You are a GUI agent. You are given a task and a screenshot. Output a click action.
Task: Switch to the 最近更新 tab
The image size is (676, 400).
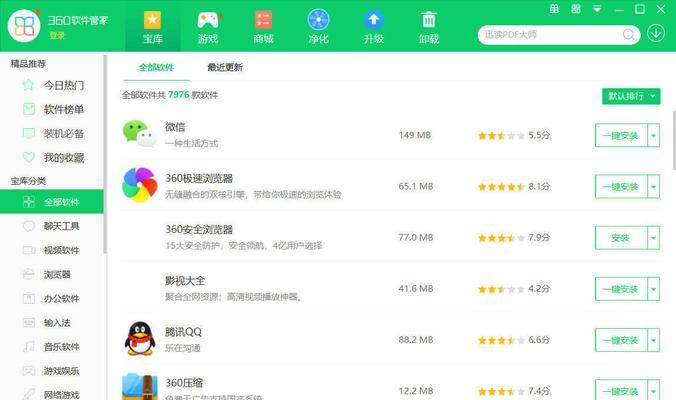[225, 67]
